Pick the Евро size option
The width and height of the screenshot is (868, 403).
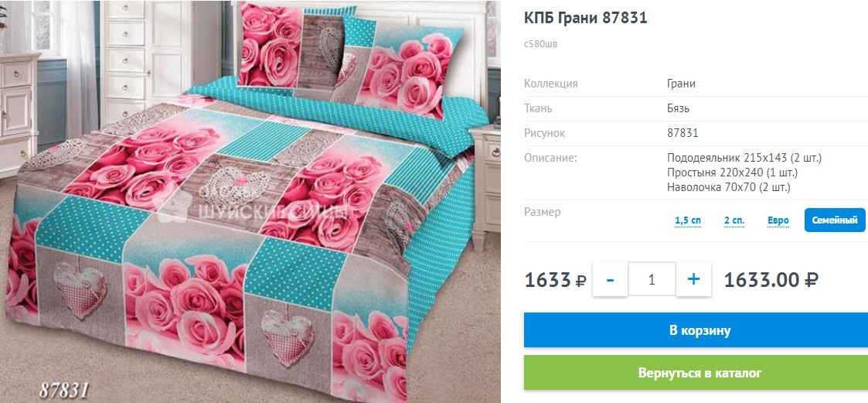tap(778, 220)
